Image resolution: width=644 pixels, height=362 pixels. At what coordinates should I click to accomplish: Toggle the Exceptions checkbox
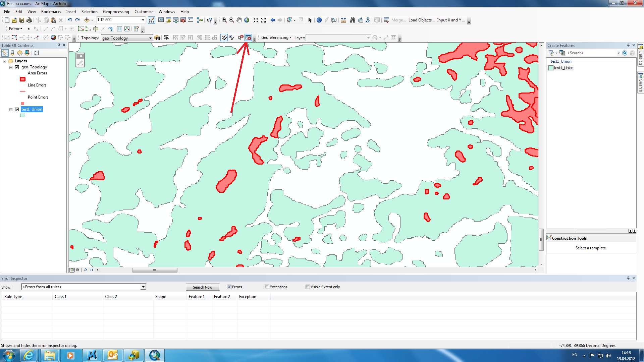coord(267,287)
